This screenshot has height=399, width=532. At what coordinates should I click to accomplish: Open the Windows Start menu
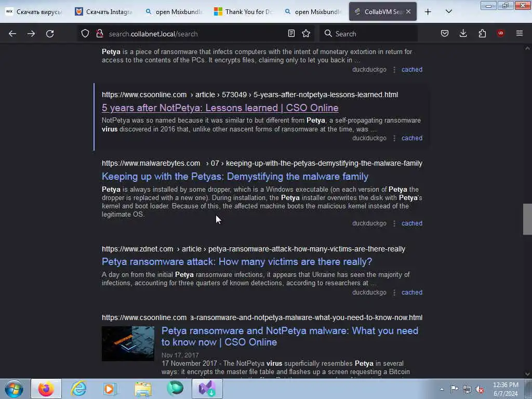click(14, 389)
